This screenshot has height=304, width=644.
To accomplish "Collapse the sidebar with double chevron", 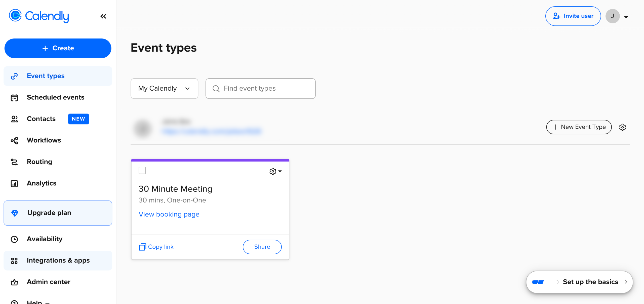I will click(x=103, y=16).
